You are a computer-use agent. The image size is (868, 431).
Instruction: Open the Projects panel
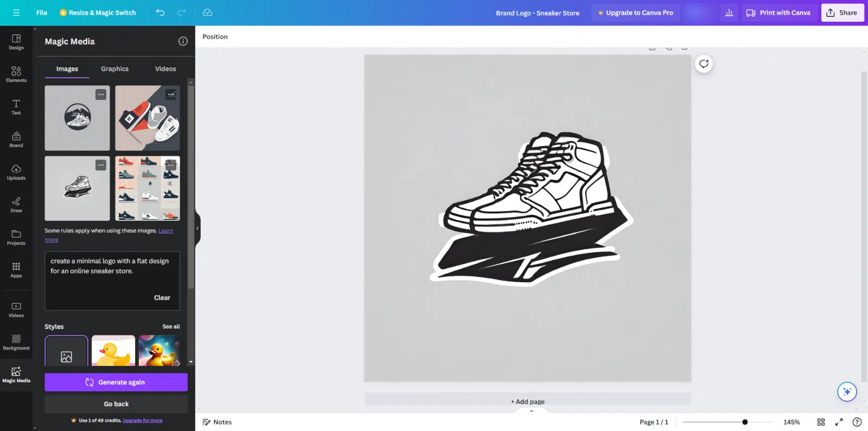tap(16, 237)
